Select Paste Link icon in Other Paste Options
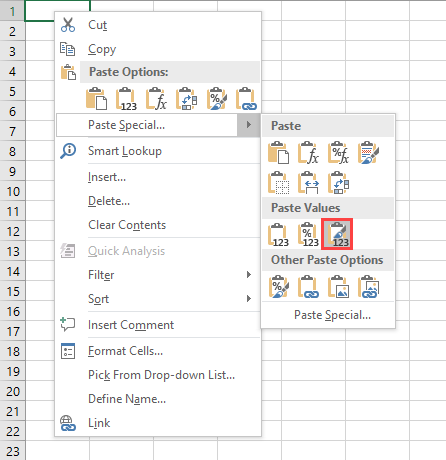The width and height of the screenshot is (446, 460). click(308, 286)
